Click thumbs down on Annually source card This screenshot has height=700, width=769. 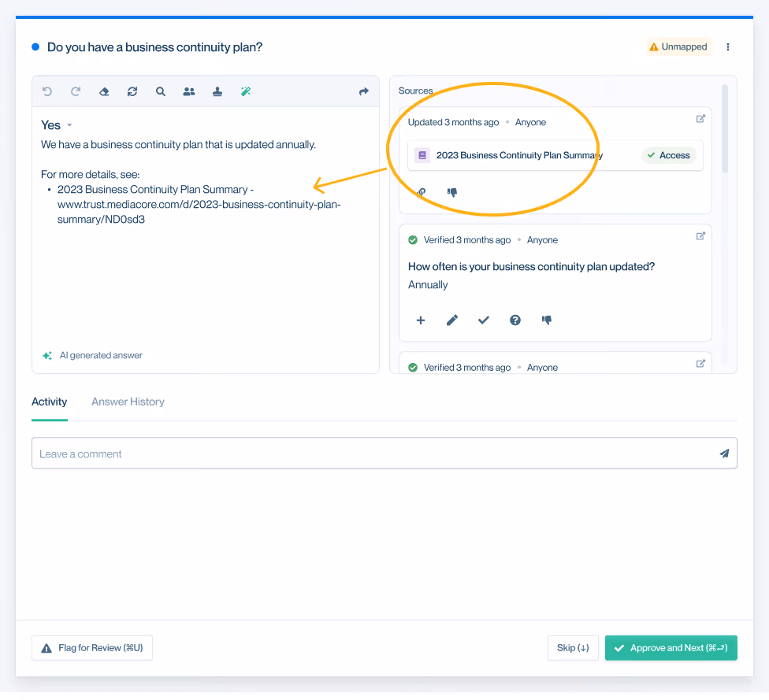point(546,320)
